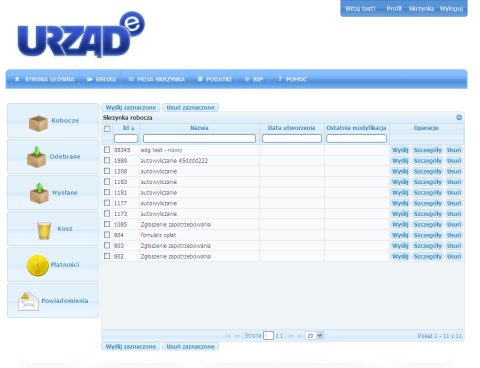Viewport: 480px width, 368px height.
Task: Go to previous page arrow
Action: (237, 336)
